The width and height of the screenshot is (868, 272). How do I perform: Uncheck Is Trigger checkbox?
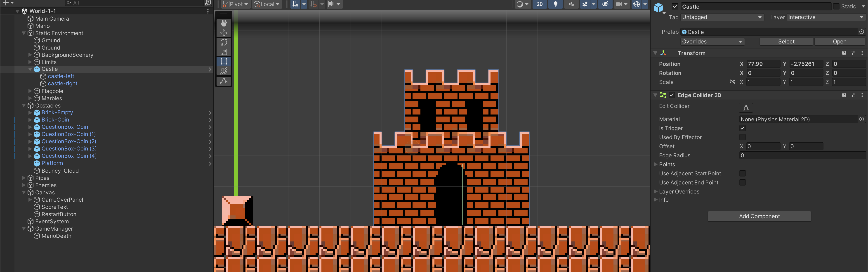(x=742, y=128)
